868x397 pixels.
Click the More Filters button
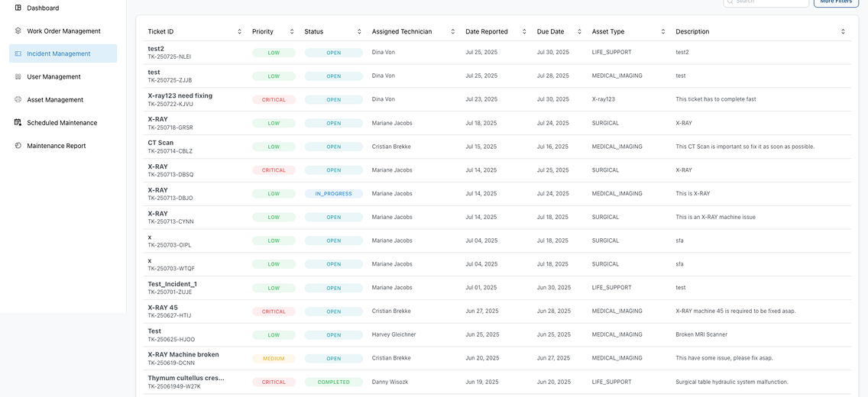point(836,2)
